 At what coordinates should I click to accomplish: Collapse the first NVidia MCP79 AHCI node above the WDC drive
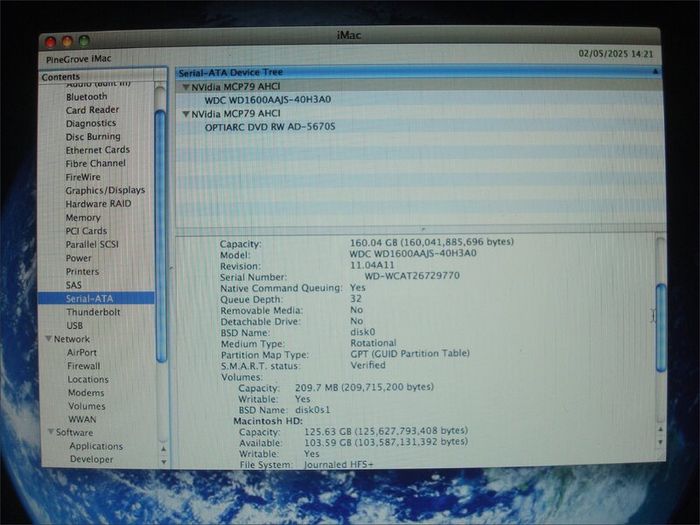click(x=186, y=87)
